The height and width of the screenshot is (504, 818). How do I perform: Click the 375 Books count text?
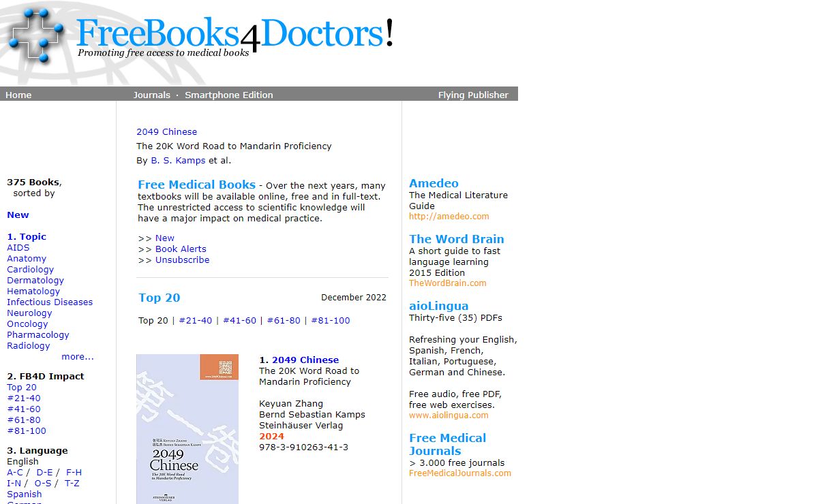[33, 183]
